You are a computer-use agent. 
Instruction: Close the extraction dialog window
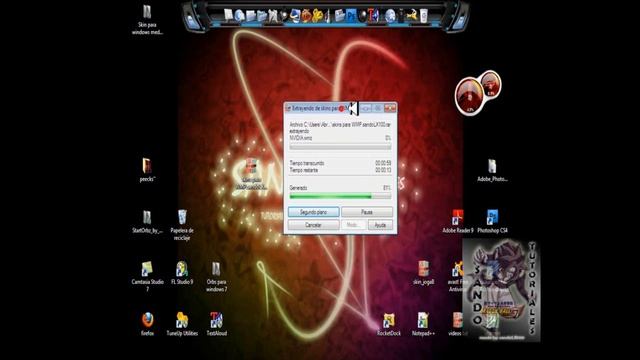[390, 108]
